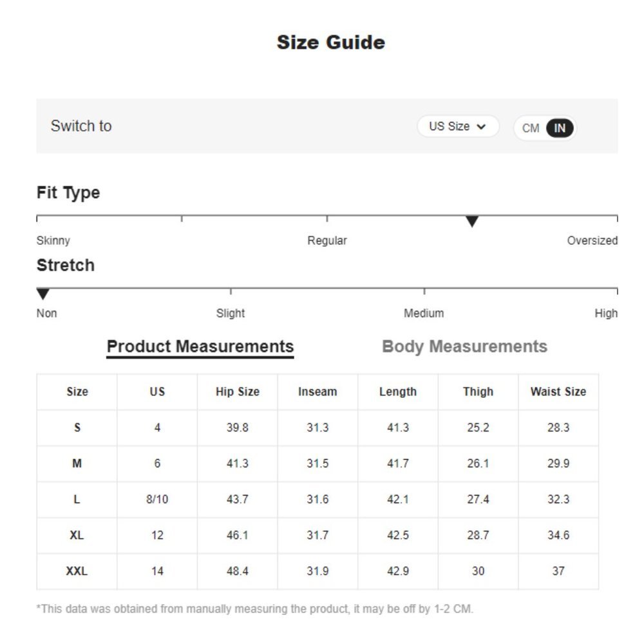Click the XL waist size value 34.6
644x644 pixels.
pyautogui.click(x=558, y=535)
